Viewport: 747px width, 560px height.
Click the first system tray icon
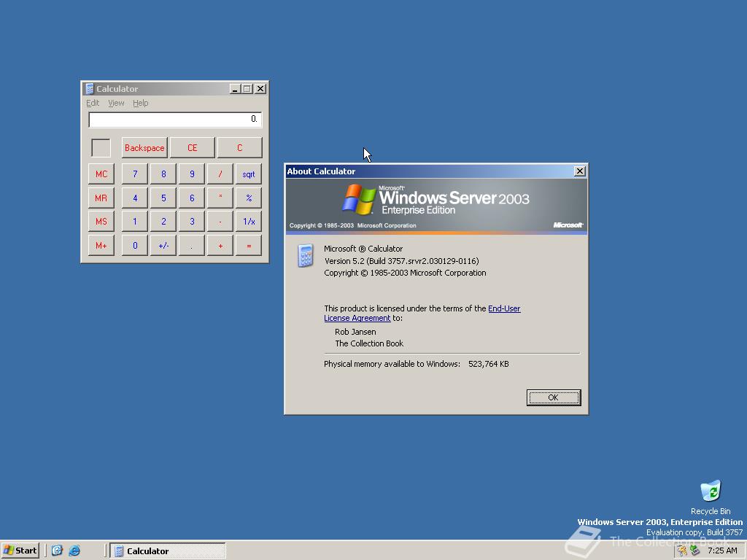pos(683,551)
